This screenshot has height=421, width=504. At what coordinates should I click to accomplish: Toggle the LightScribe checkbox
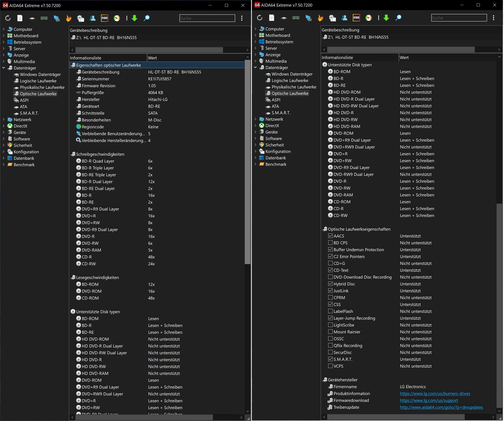pyautogui.click(x=331, y=325)
